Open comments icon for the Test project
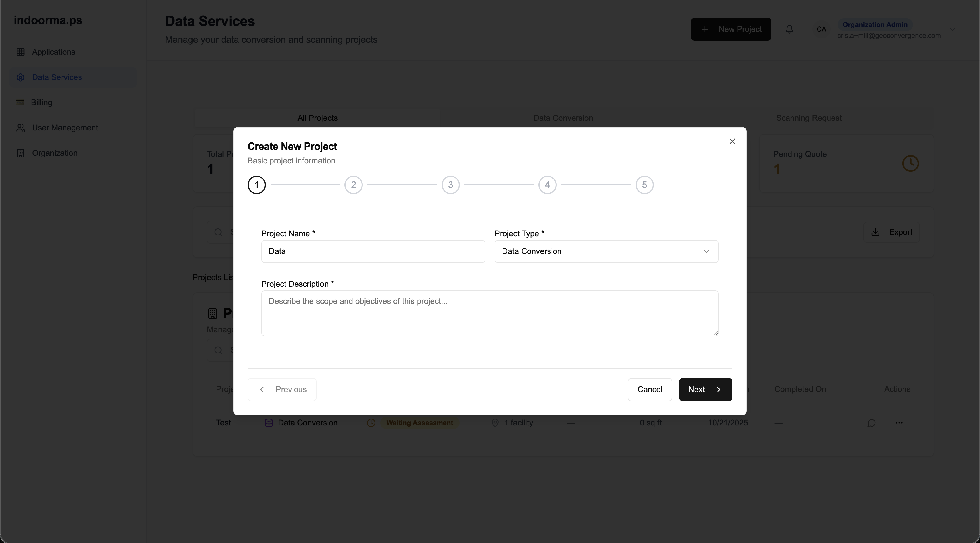980x543 pixels. (871, 423)
